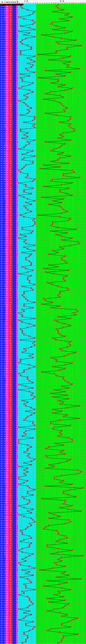The height and width of the screenshot is (644, 86).
Task: Click header number 27 in 和值 columns
Action: [x=85, y=3]
